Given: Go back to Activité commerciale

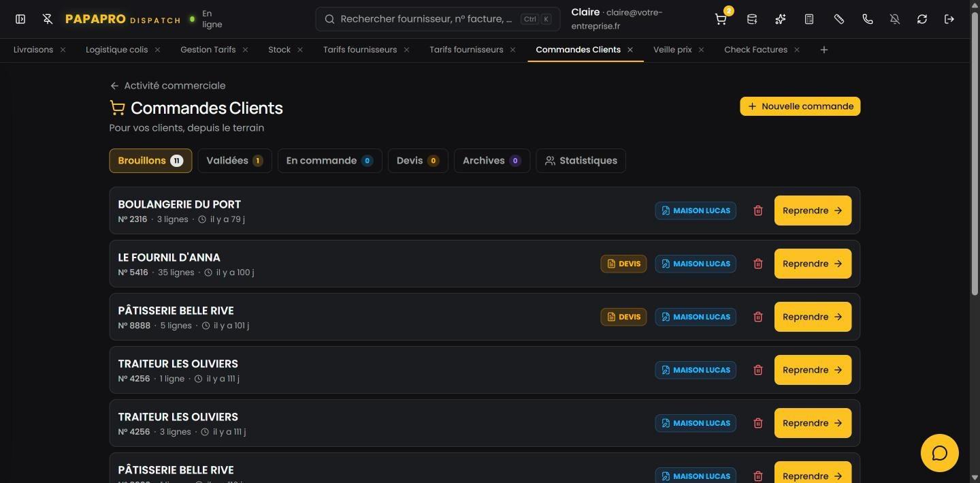Looking at the screenshot, I should pos(167,86).
